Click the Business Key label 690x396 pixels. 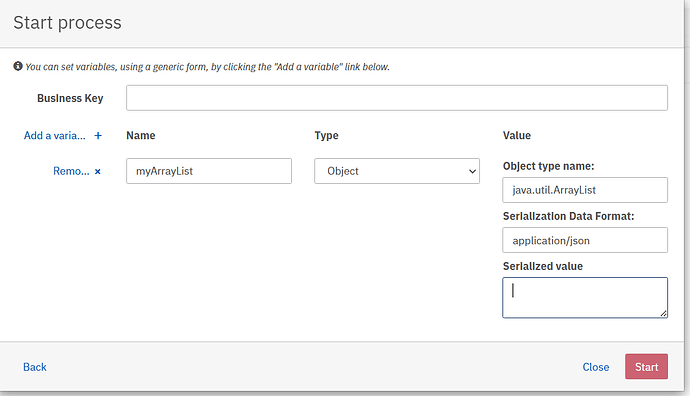[x=70, y=98]
